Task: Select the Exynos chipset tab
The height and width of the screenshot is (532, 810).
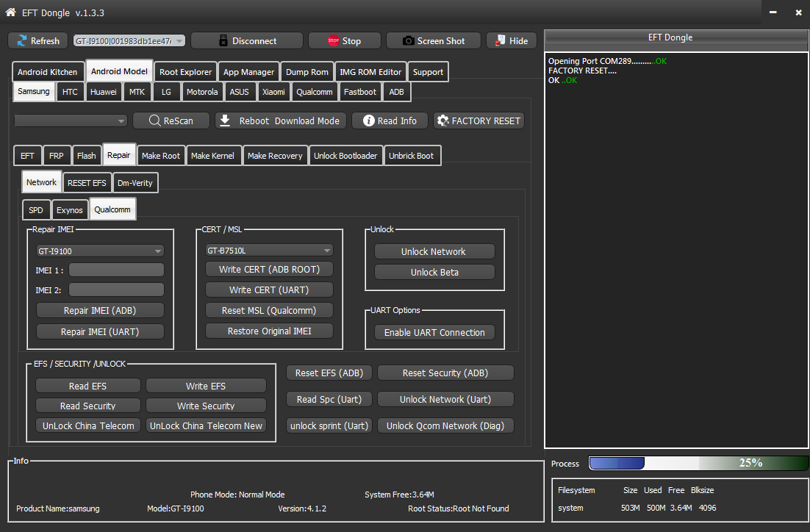Action: pyautogui.click(x=70, y=210)
